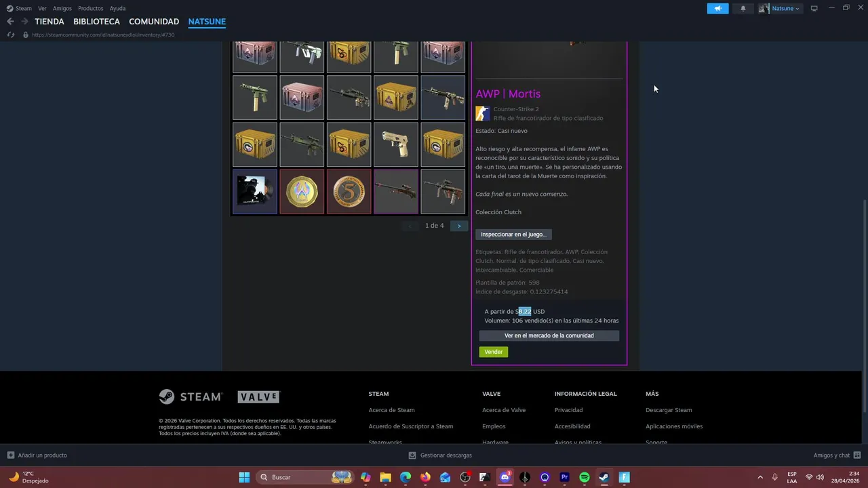The width and height of the screenshot is (868, 488).
Task: Click the Valve logo in the footer
Action: pyautogui.click(x=258, y=397)
